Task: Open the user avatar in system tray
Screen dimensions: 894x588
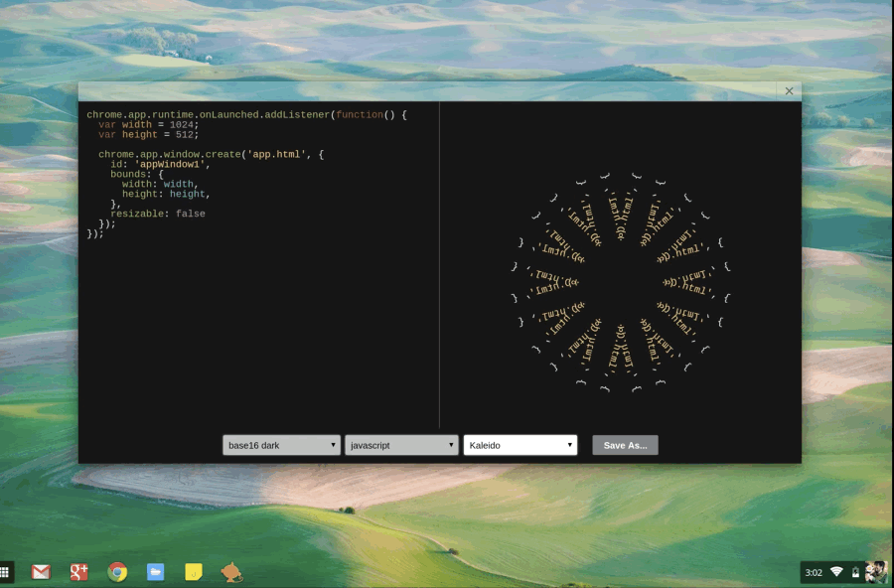Action: (x=876, y=572)
